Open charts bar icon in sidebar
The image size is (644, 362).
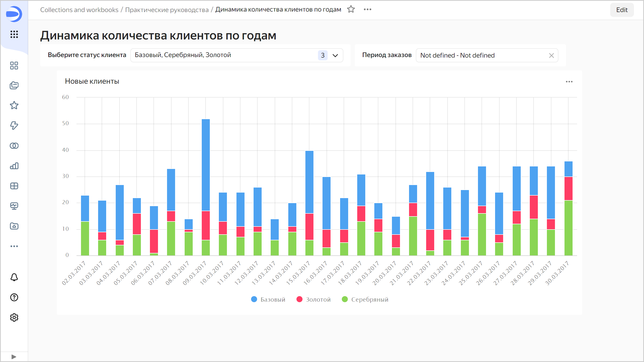pos(14,166)
